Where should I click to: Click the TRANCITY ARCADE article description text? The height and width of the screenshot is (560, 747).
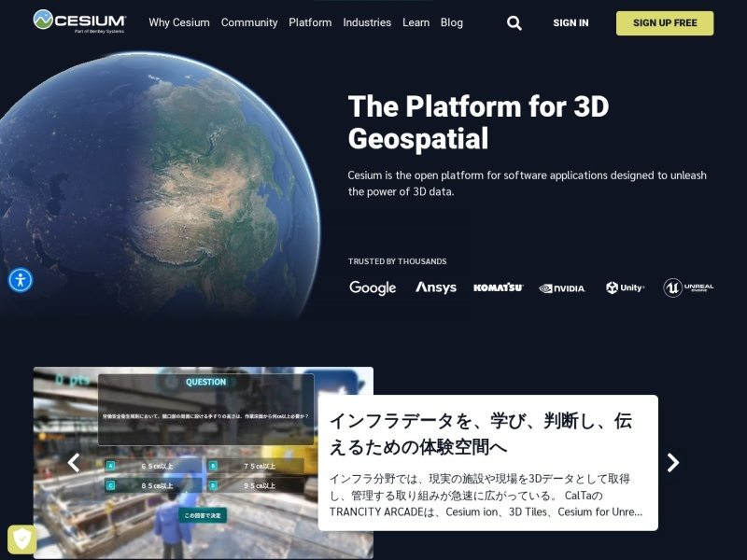[x=486, y=496]
